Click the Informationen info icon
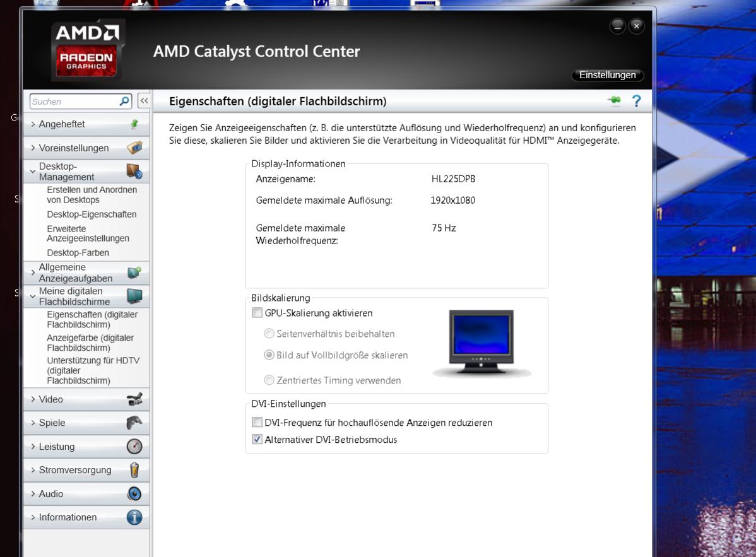The image size is (756, 557). coord(134,517)
